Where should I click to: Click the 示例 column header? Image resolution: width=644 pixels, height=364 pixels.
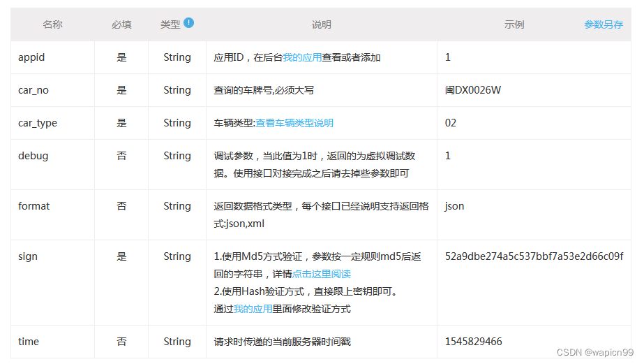click(x=514, y=24)
